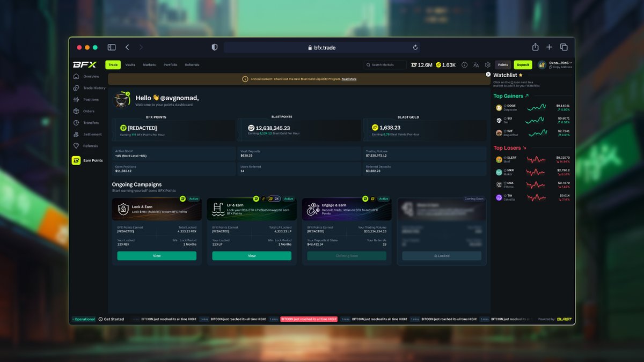
Task: Click the privacy shield icon in Safari
Action: pyautogui.click(x=215, y=47)
